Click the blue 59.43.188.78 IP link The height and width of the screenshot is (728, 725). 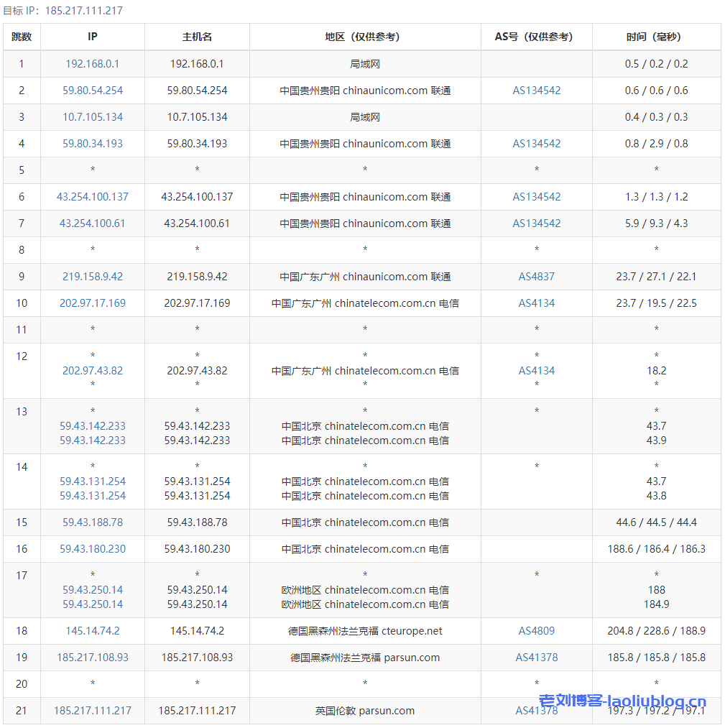tap(92, 522)
